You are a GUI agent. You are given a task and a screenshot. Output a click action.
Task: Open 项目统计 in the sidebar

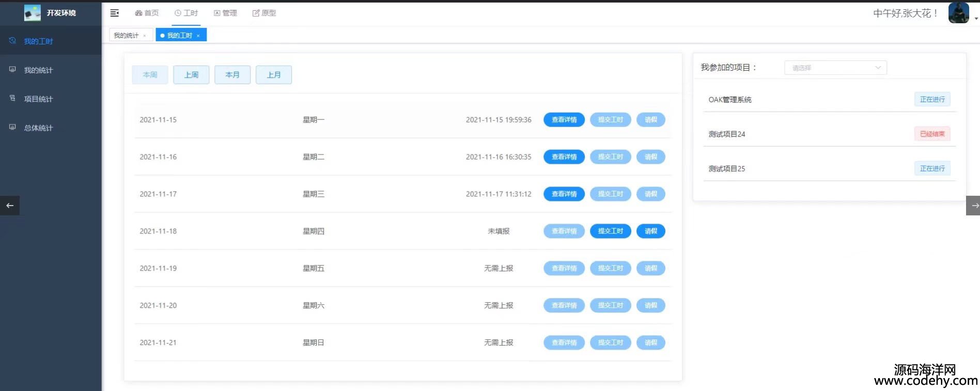click(x=38, y=99)
